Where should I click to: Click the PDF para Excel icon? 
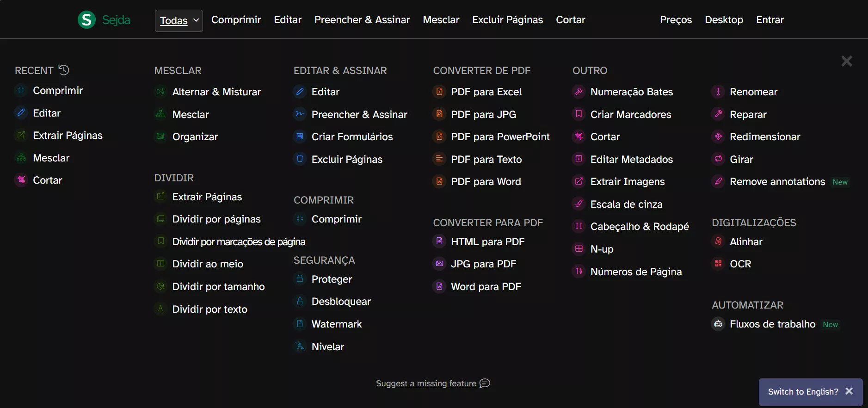click(439, 92)
